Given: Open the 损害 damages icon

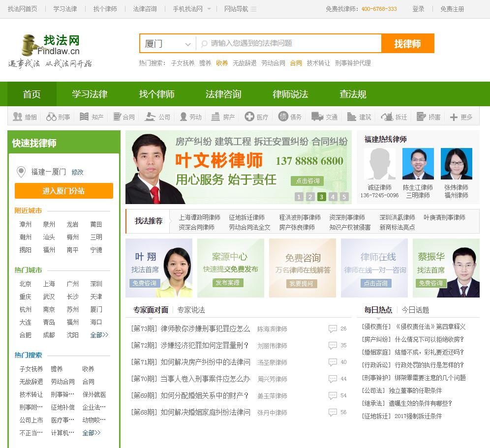Looking at the screenshot, I should 421,117.
